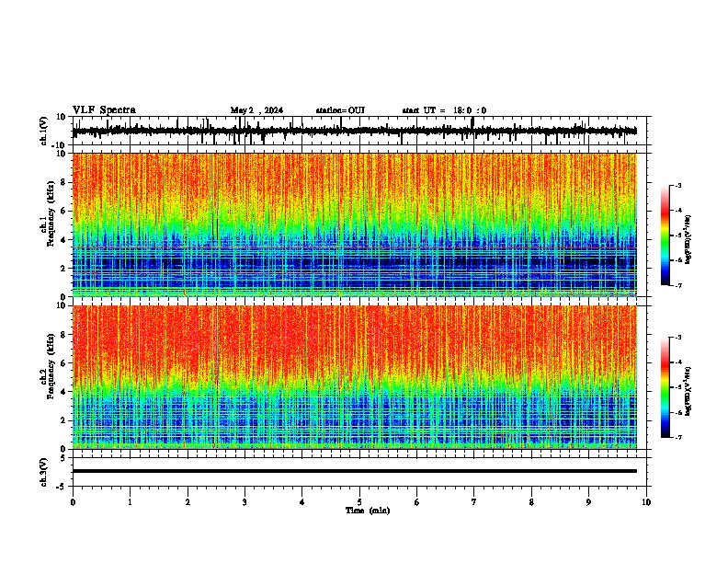Viewport: 728px width, 563px height.
Task: Click the ch.1 spectrogram panel
Action: coord(354,224)
